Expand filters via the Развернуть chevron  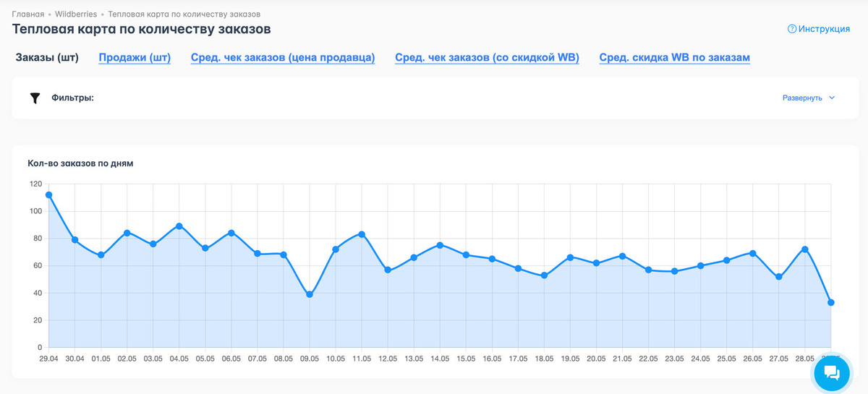pos(832,98)
